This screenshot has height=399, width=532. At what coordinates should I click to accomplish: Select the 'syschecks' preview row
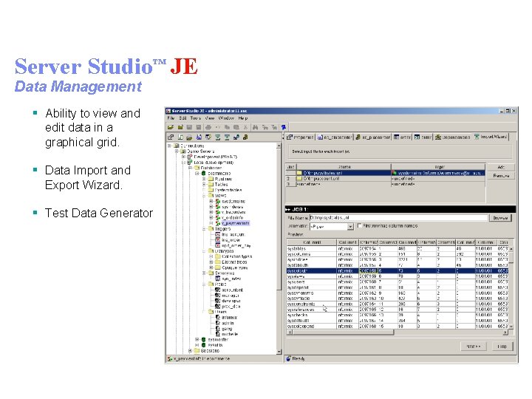point(398,316)
